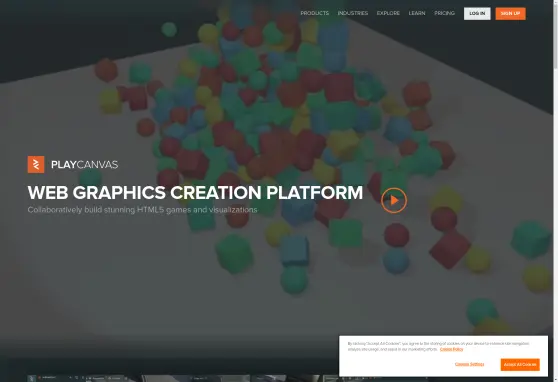
Task: Open Cookies Settings in the banner
Action: pos(469,364)
